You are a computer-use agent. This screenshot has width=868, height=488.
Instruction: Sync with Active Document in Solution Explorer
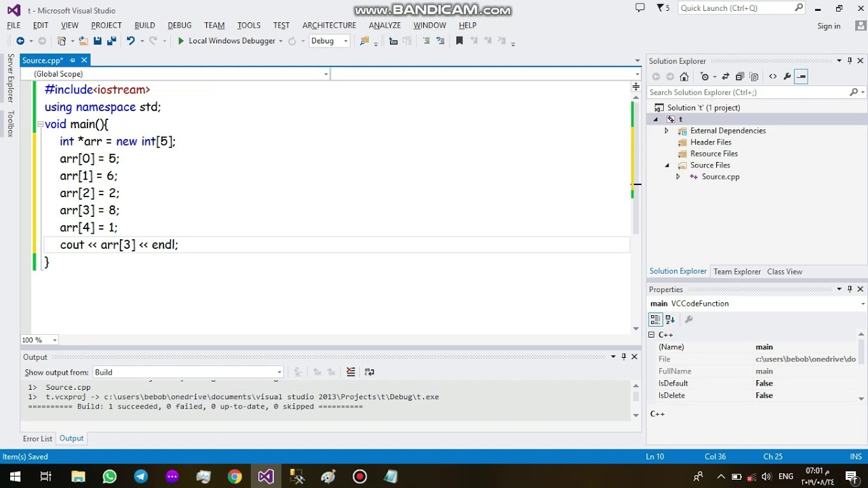tap(726, 77)
